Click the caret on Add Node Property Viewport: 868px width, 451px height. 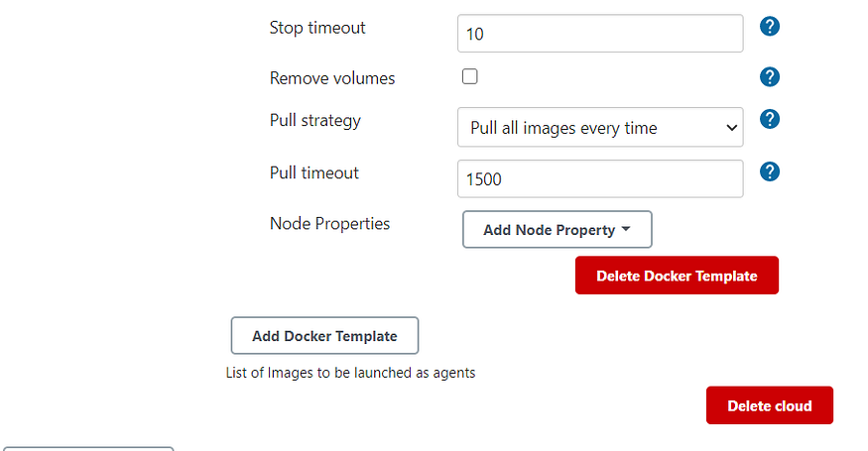pyautogui.click(x=626, y=229)
